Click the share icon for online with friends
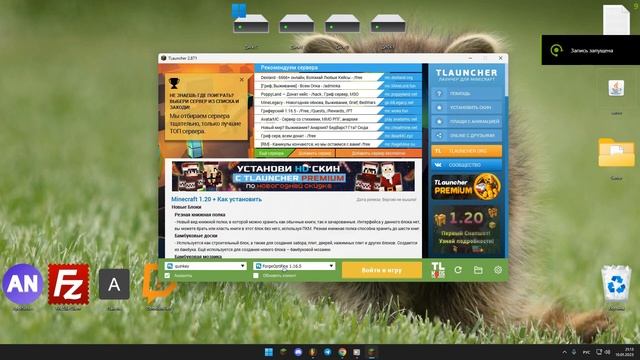This screenshot has width=640, height=360. click(439, 135)
